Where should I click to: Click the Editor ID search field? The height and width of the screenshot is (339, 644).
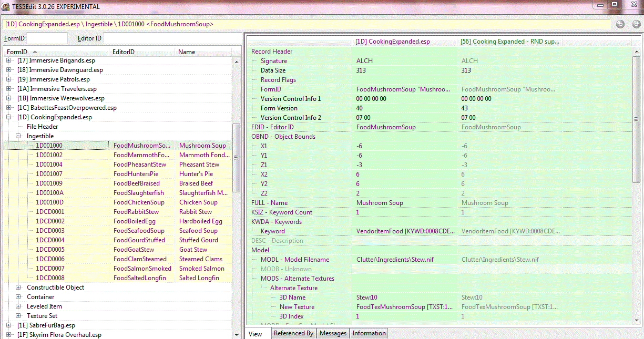[173, 38]
